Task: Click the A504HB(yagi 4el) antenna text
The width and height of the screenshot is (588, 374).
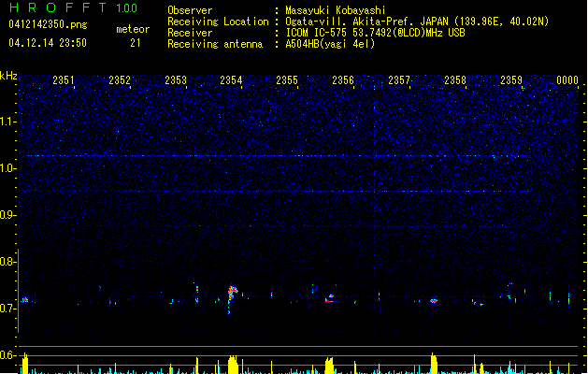Action: [330, 44]
